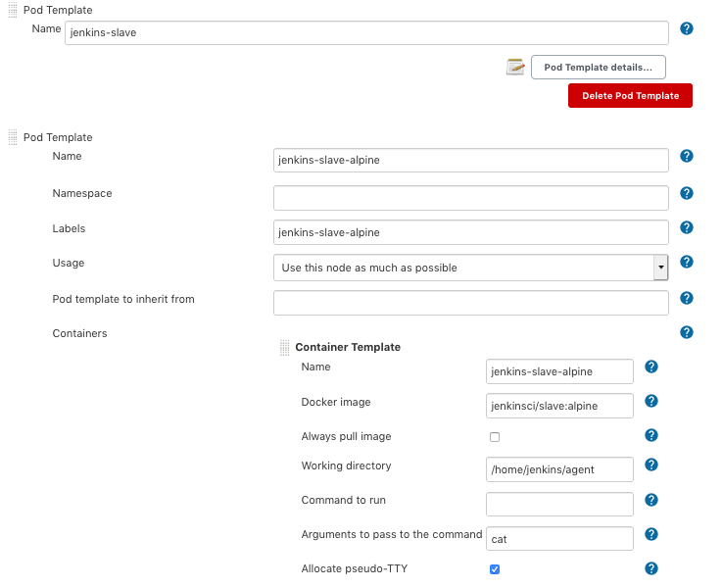
Task: Click the red Delete Pod Template button
Action: click(x=630, y=96)
